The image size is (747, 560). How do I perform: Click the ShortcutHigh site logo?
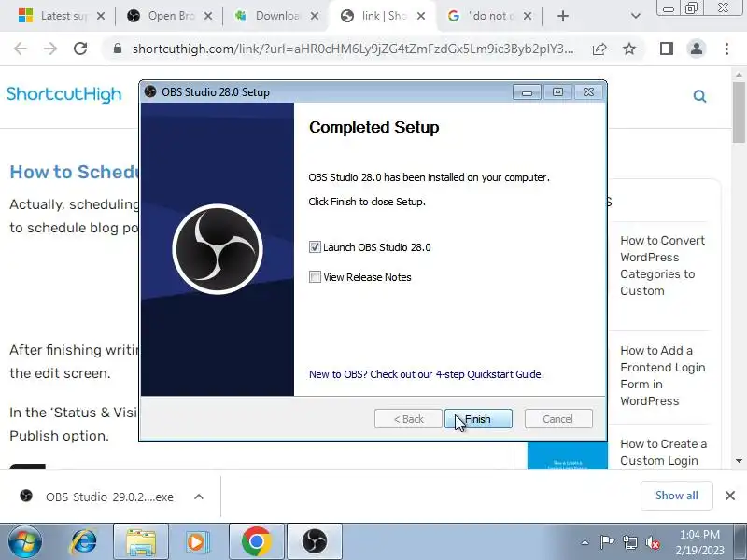click(x=63, y=94)
